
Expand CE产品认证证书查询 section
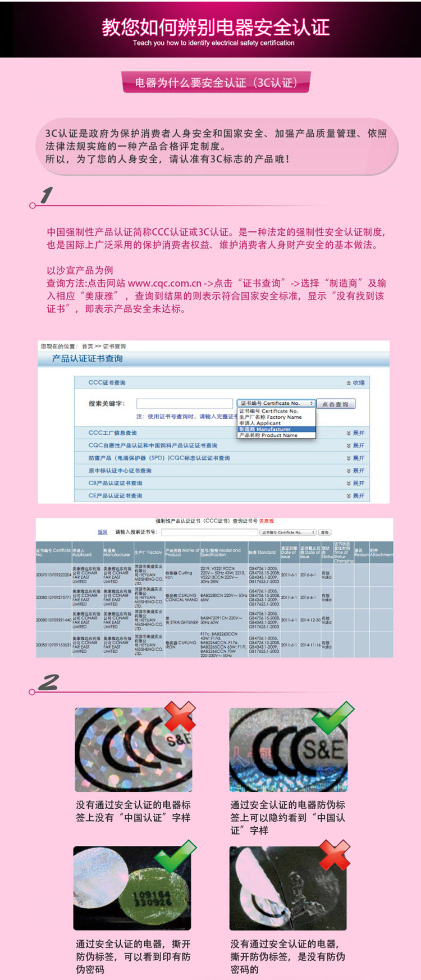coord(355,496)
